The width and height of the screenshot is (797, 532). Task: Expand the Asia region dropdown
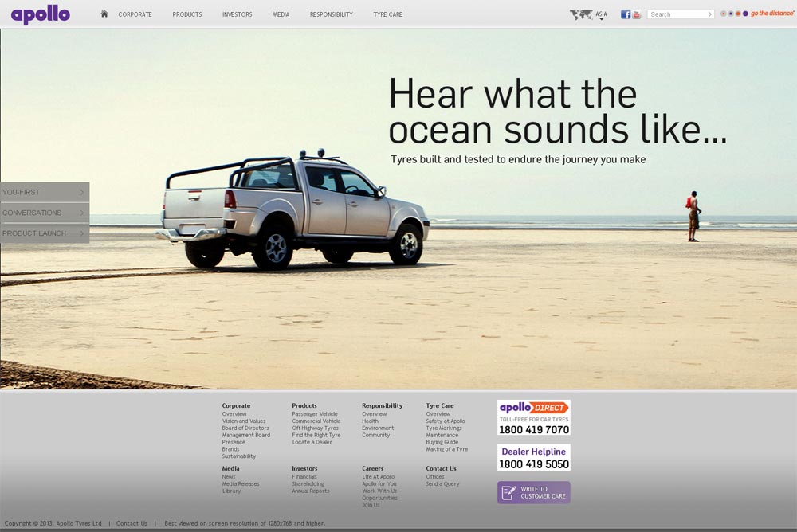601,15
